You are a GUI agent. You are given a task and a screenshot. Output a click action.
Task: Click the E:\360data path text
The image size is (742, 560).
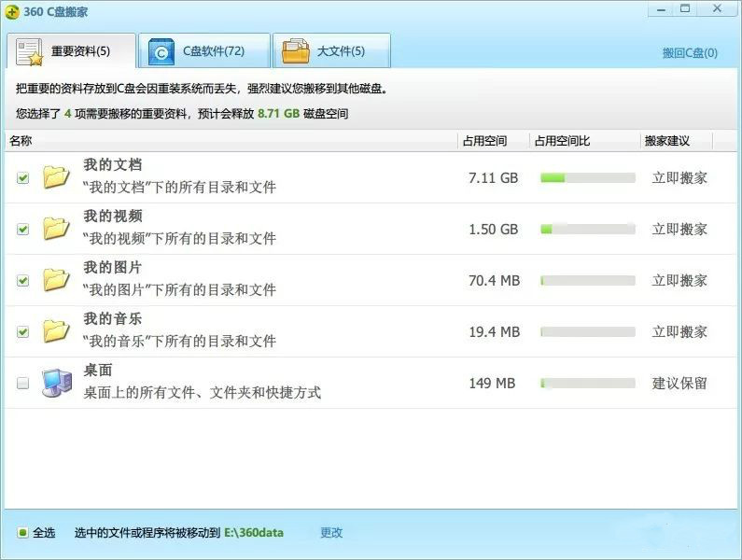[x=254, y=533]
